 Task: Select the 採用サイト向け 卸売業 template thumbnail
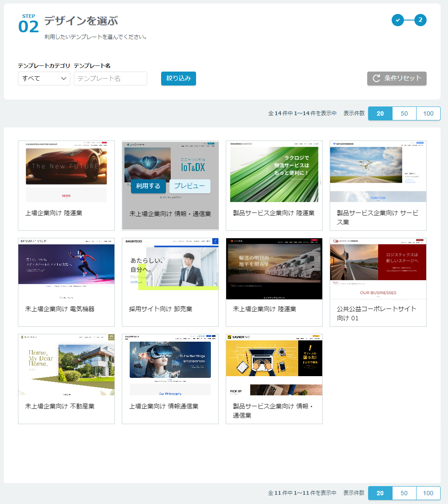tap(170, 269)
